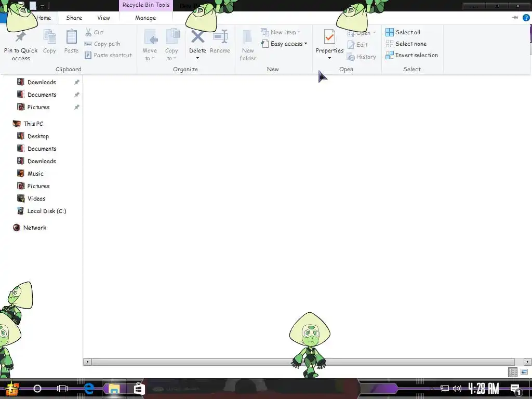Select Network in navigation pane
This screenshot has width=532, height=399.
[x=35, y=228]
